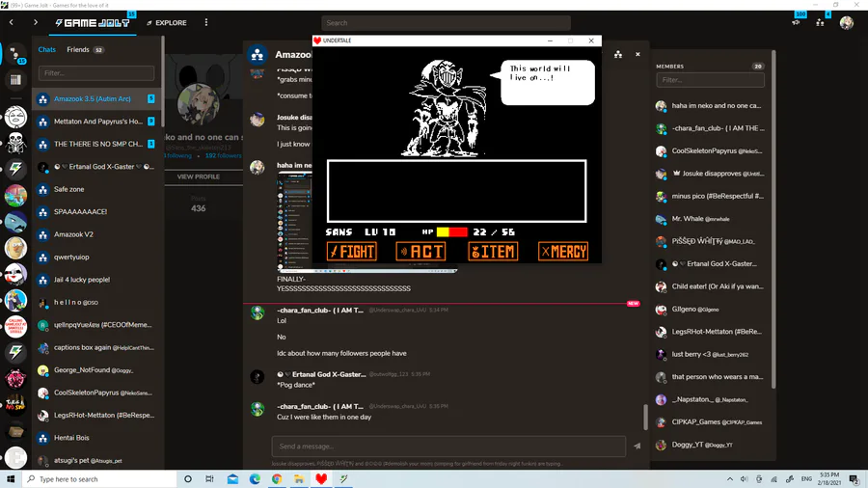The width and height of the screenshot is (868, 488).
Task: Open captions box again chat
Action: (x=96, y=347)
